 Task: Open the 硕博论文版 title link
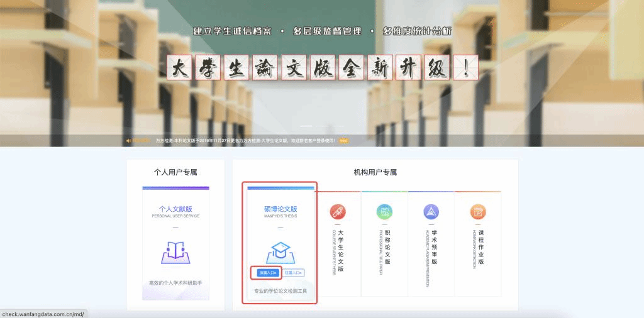(x=280, y=209)
